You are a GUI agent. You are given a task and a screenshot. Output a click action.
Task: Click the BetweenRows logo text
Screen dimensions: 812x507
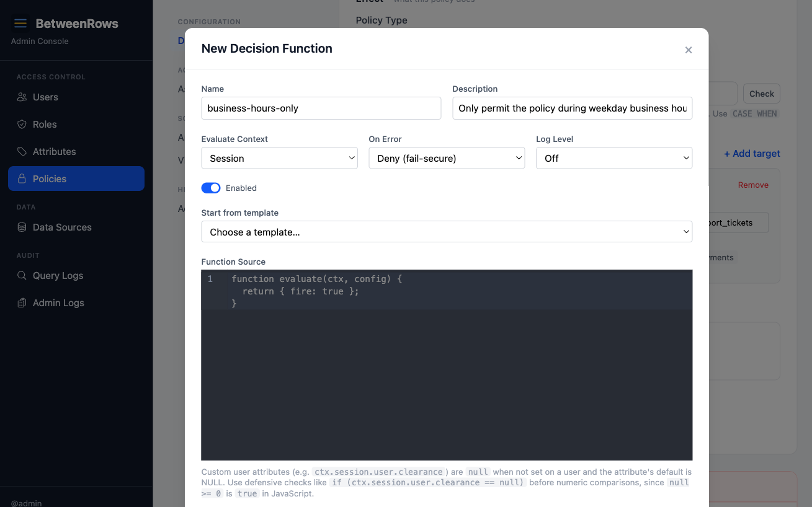tap(77, 24)
